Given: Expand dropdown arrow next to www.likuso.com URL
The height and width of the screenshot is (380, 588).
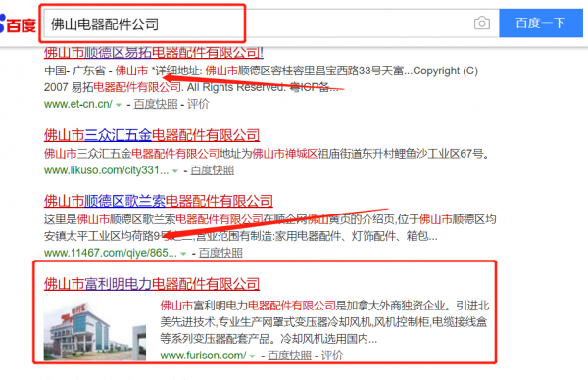Looking at the screenshot, I should click(174, 171).
